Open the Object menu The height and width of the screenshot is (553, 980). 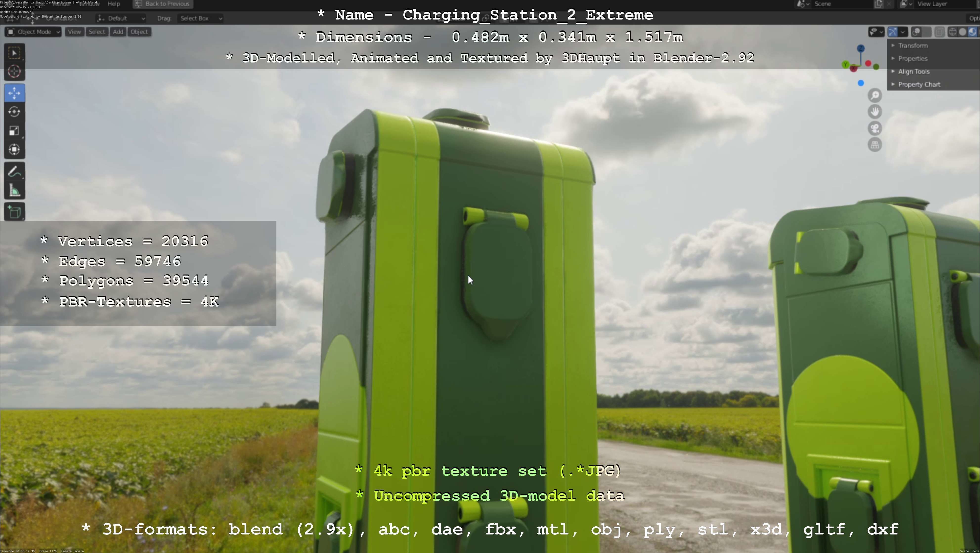pos(139,32)
